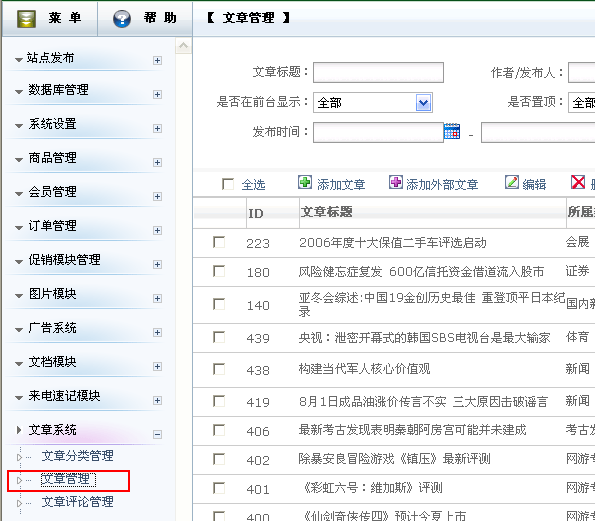Expand 商品管理 with plus button
The width and height of the screenshot is (595, 521).
click(157, 162)
